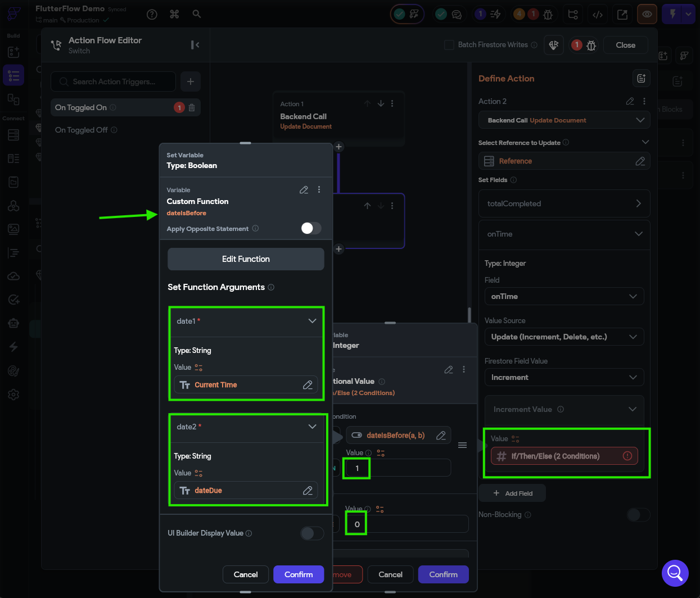This screenshot has height=598, width=700.
Task: Edit the dateIsBefore(a, b) condition
Action: [441, 436]
